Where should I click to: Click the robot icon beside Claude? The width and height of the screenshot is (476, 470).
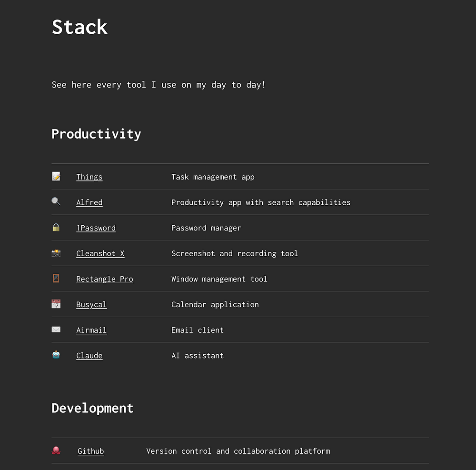pos(56,355)
